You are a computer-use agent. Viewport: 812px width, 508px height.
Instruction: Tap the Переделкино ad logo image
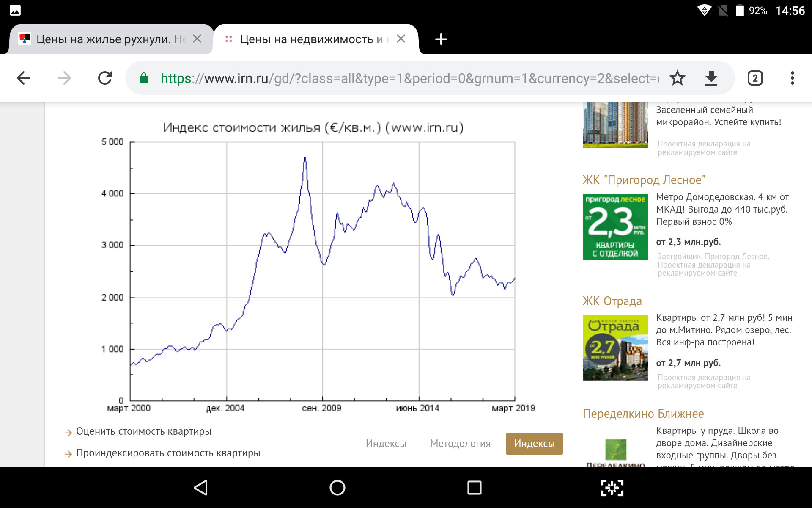coord(615,453)
